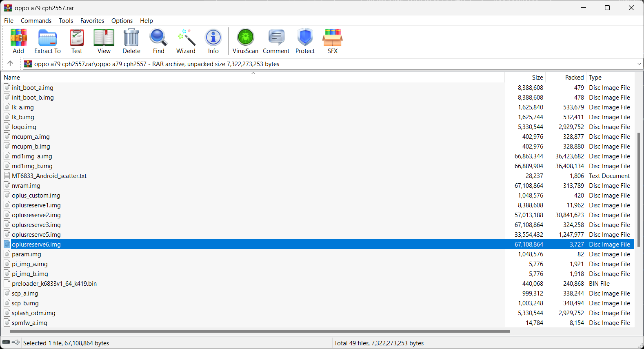
Task: Sort files by Type column header
Action: coord(611,77)
